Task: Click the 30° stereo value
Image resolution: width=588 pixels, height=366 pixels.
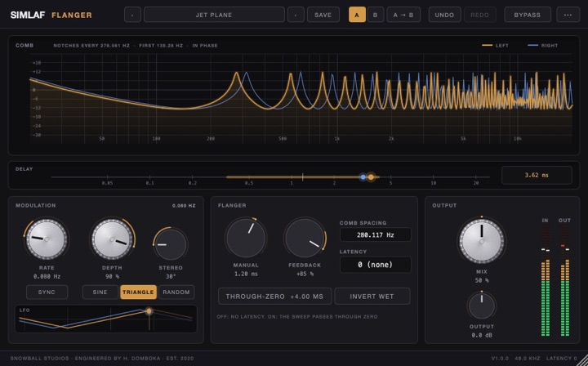Action: coord(171,276)
